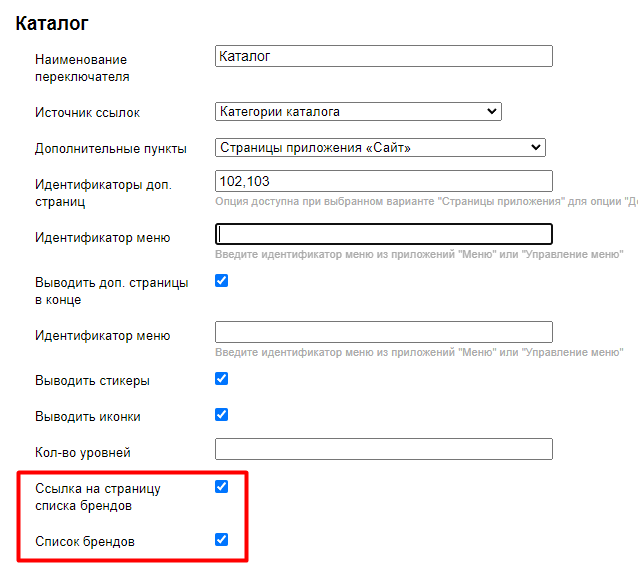Click the empty field above the 'Выводить стикеры' checkbox
The width and height of the screenshot is (638, 572).
(x=384, y=332)
